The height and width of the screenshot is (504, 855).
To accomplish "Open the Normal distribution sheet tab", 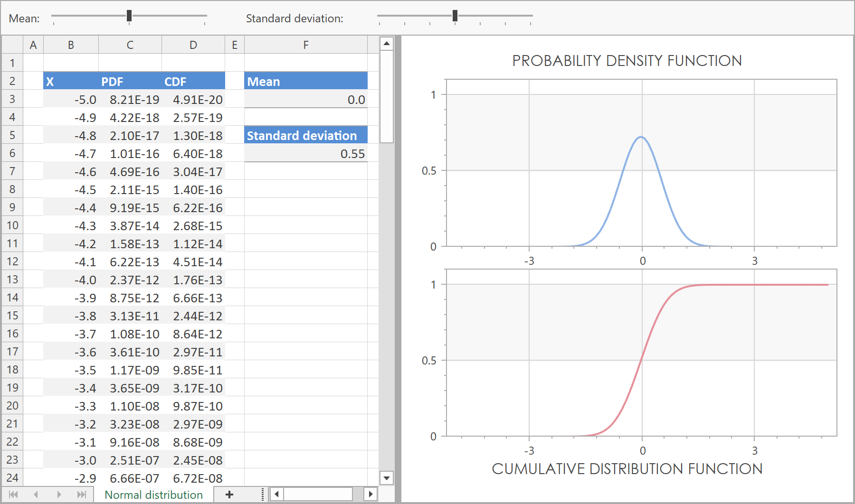I will pyautogui.click(x=153, y=495).
